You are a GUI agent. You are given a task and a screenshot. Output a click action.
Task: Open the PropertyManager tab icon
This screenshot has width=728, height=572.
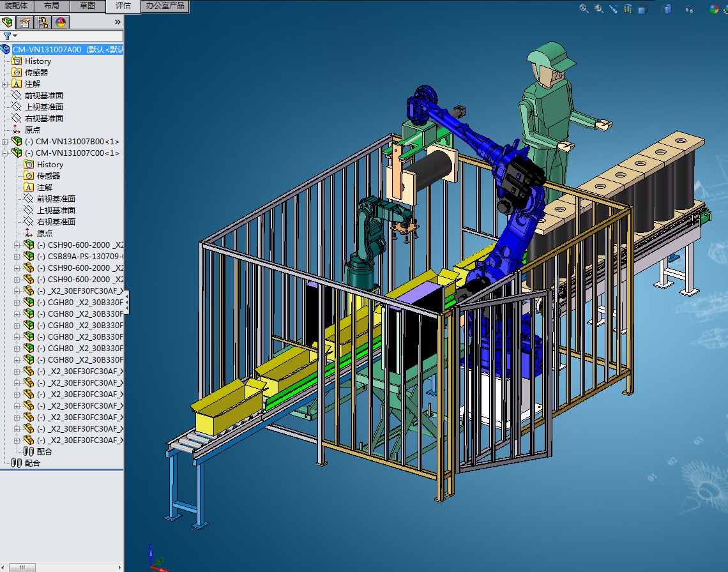point(24,22)
